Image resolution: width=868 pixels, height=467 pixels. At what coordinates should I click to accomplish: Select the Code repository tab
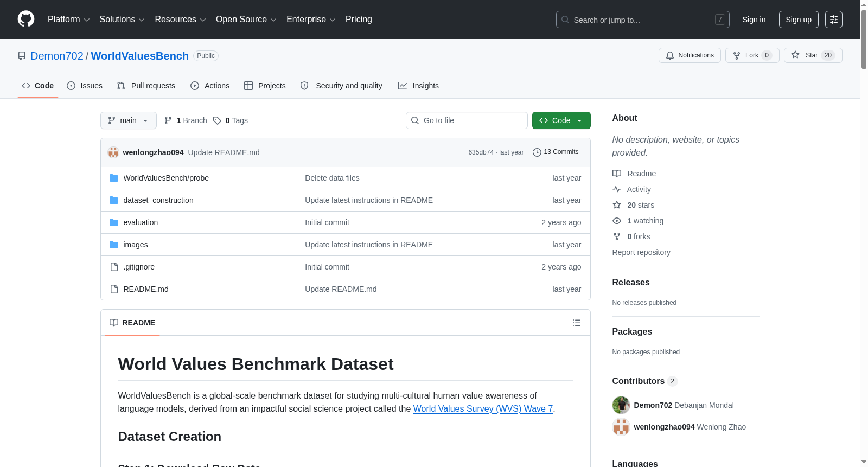tap(38, 86)
